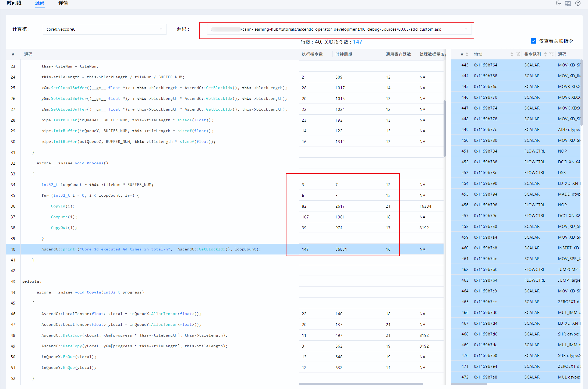Click data volume value 16384
588x389 pixels.
coord(425,206)
